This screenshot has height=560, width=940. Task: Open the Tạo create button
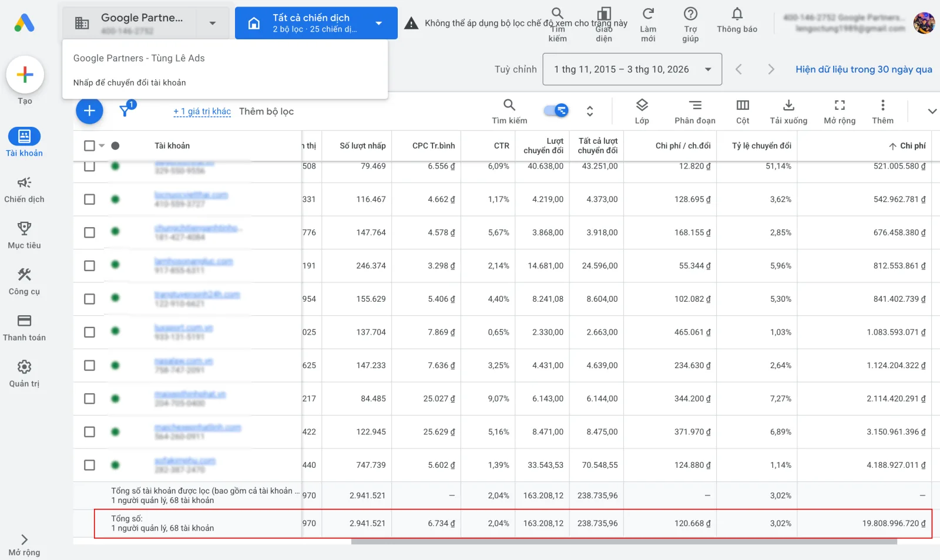coord(25,75)
